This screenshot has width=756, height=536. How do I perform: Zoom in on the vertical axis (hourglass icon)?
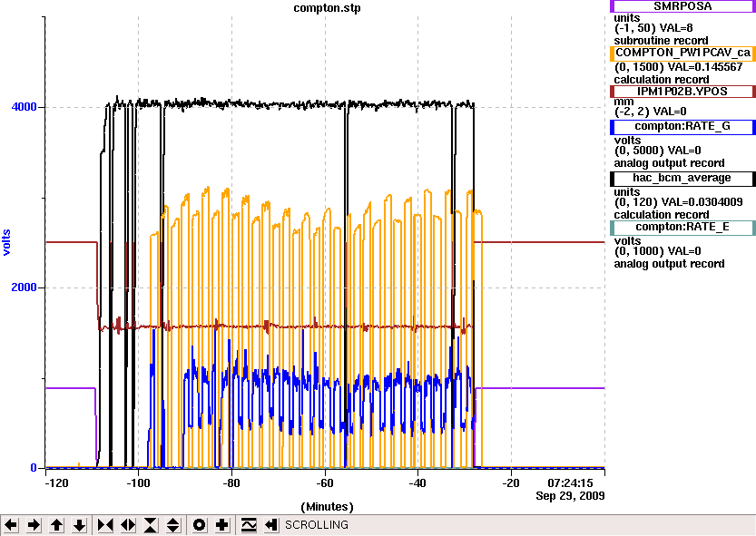[151, 525]
